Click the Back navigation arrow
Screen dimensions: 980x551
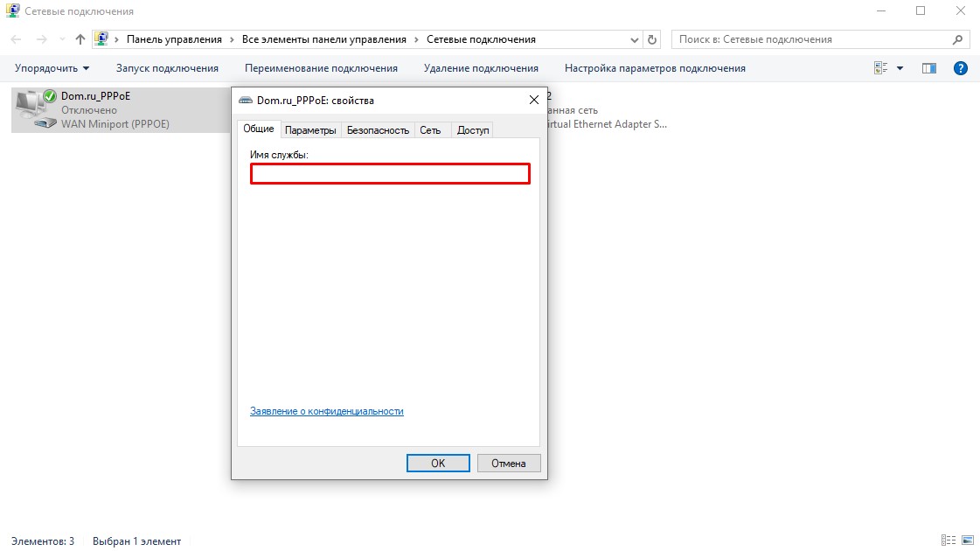point(16,39)
